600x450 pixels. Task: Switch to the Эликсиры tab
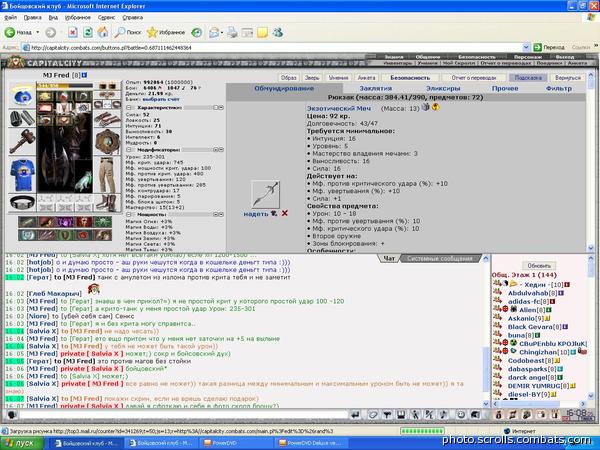[443, 88]
